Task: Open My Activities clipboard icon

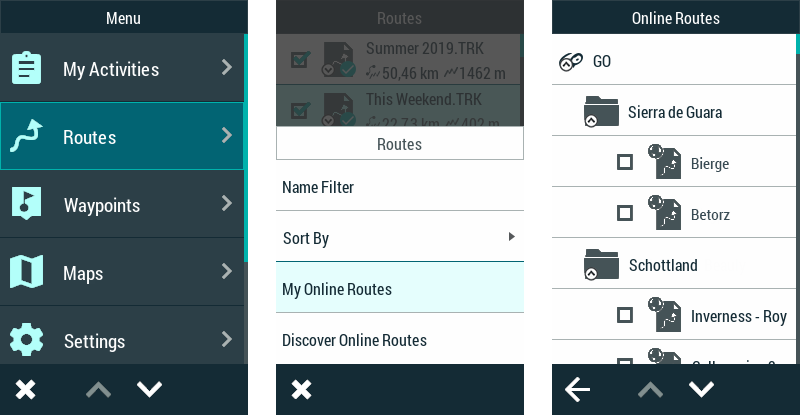Action: pyautogui.click(x=26, y=69)
